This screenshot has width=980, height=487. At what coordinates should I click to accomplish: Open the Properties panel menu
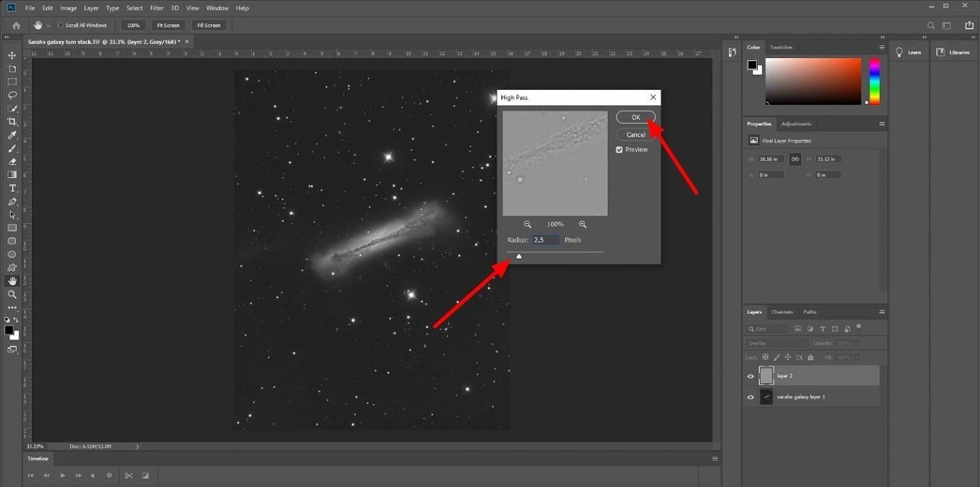pyautogui.click(x=881, y=124)
